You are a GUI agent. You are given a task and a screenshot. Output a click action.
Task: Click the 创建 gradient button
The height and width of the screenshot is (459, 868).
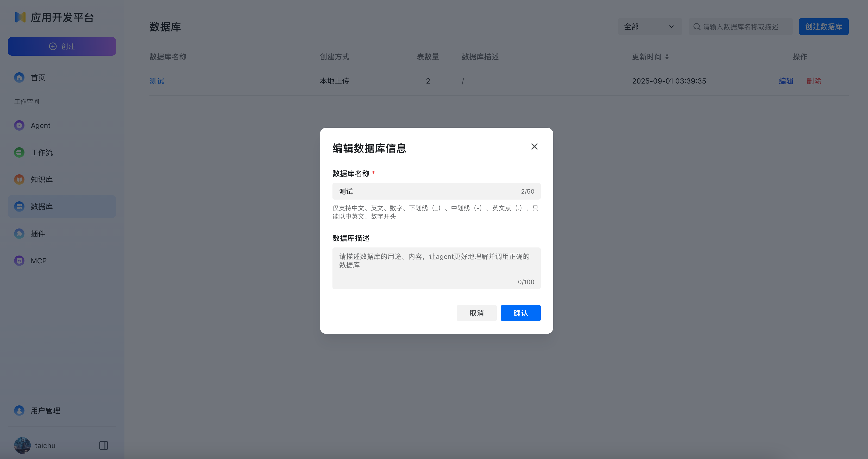pos(62,46)
